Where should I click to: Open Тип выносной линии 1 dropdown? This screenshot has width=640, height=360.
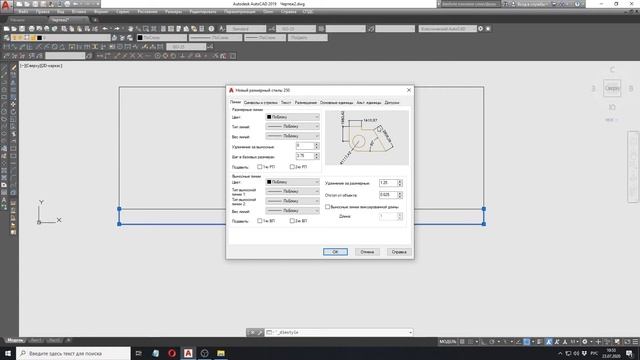point(293,191)
